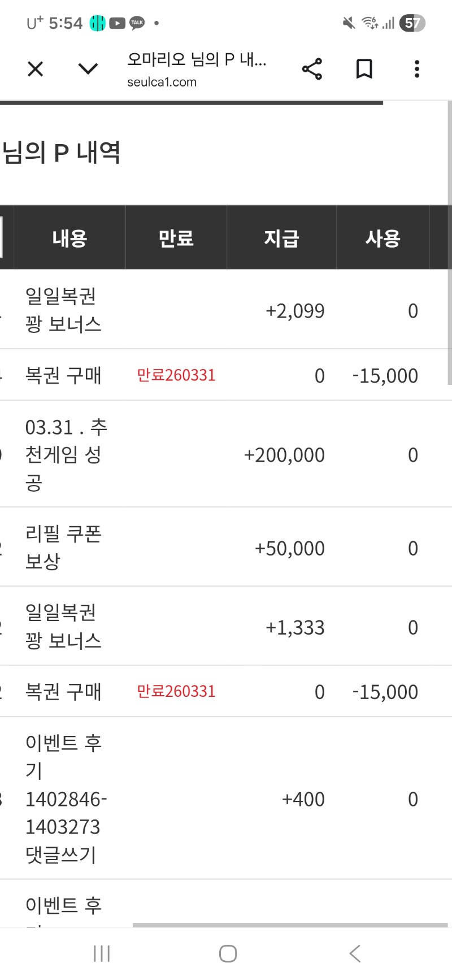
Task: Bookmark this page
Action: click(x=364, y=69)
